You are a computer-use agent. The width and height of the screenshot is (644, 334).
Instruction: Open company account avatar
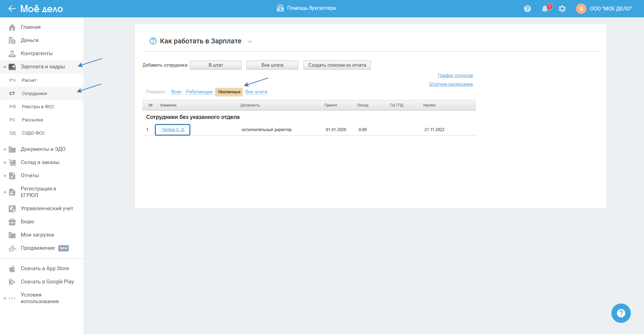pos(581,9)
